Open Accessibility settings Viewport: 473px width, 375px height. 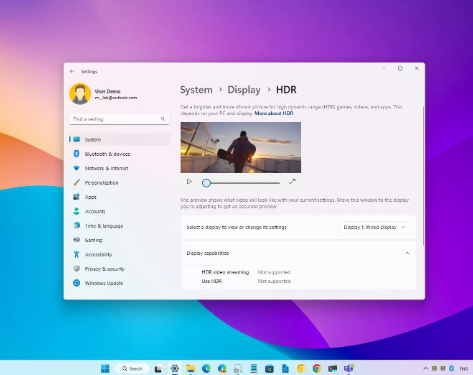pos(119,254)
